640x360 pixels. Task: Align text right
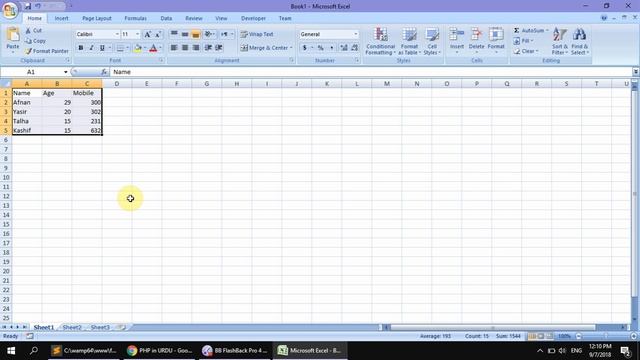196,48
